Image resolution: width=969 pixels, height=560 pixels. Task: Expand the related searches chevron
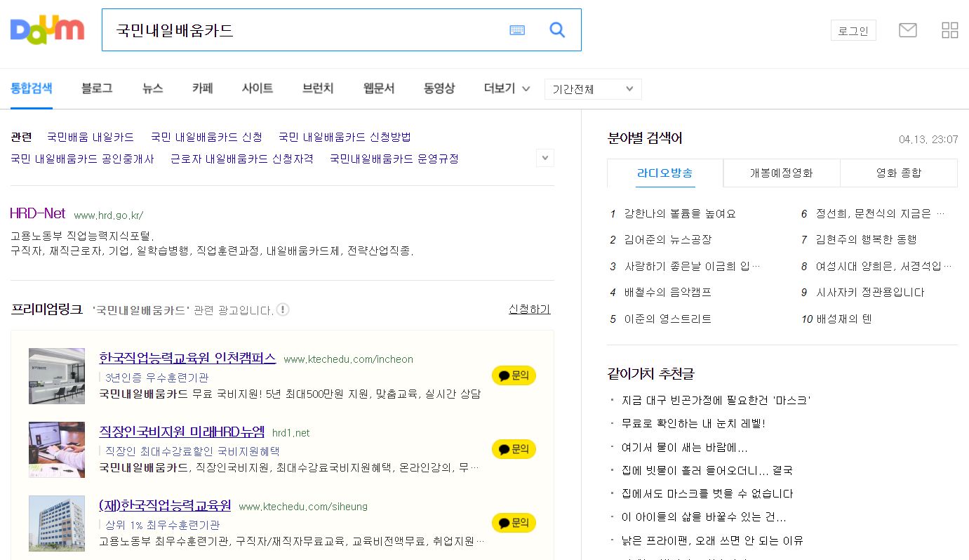pyautogui.click(x=545, y=158)
